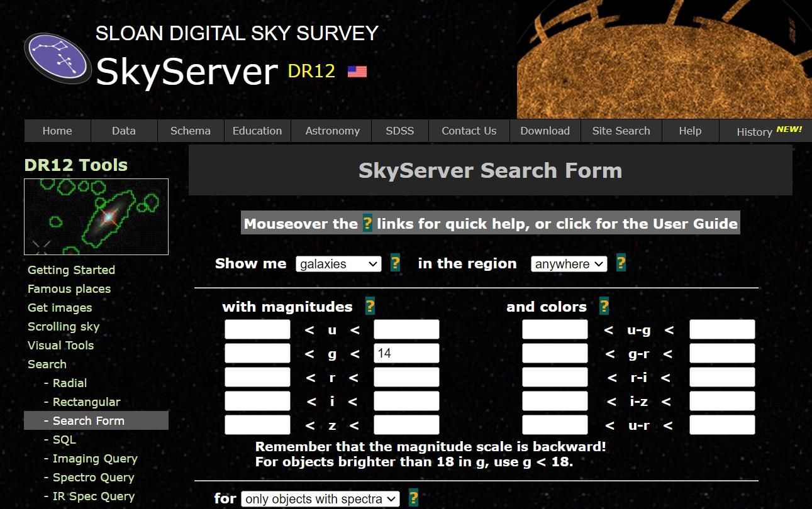Screen dimensions: 812x509
Task: Click the g magnitude upper limit field
Action: [406, 353]
